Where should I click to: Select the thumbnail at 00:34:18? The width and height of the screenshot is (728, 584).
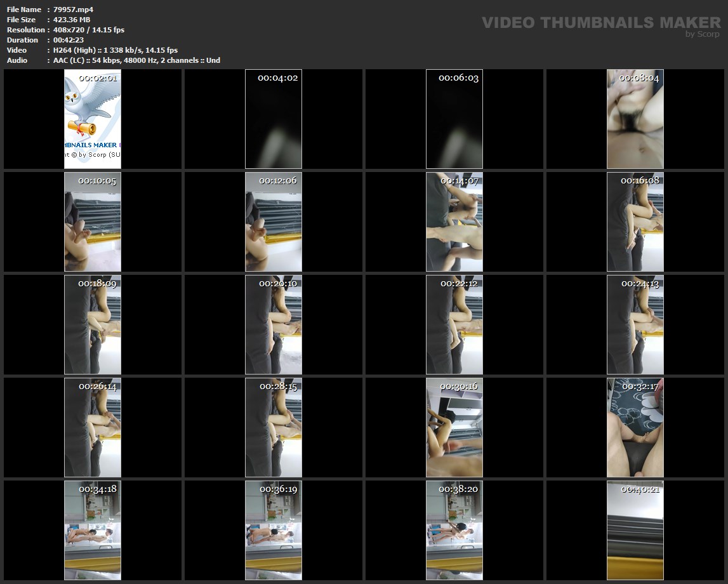[x=93, y=530]
